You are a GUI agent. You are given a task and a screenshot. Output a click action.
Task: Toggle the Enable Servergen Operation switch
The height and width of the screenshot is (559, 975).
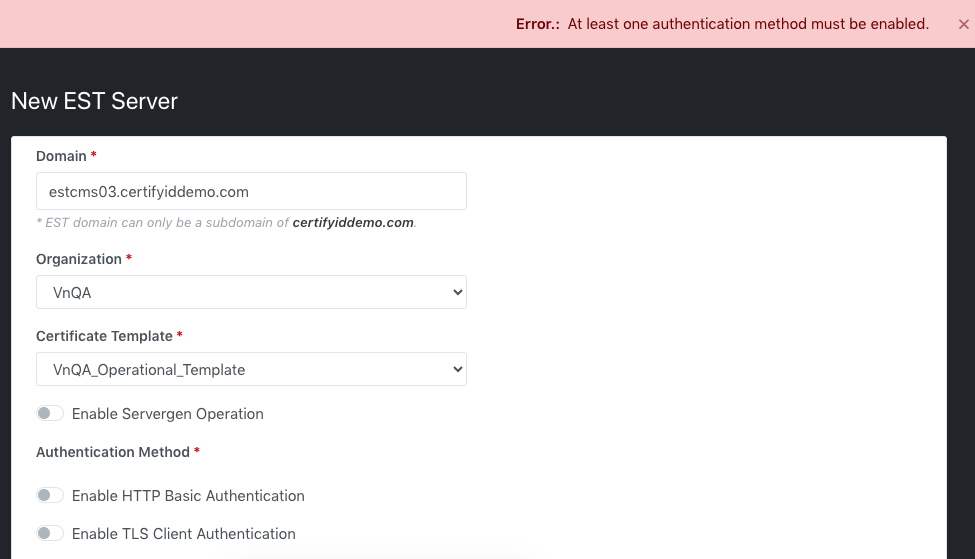point(50,414)
